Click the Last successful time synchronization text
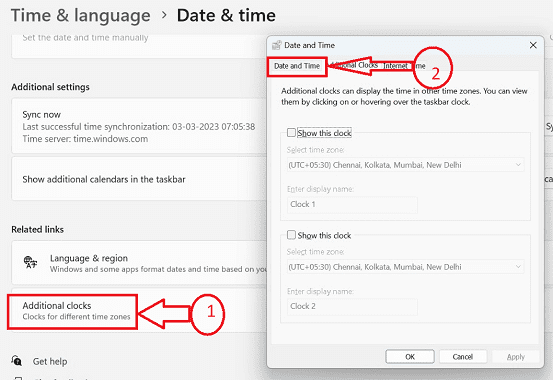This screenshot has width=553, height=380. tap(139, 127)
